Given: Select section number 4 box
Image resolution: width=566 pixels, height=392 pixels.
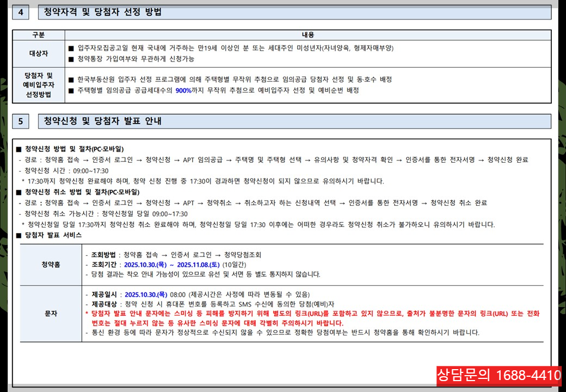Looking at the screenshot, I should point(21,12).
